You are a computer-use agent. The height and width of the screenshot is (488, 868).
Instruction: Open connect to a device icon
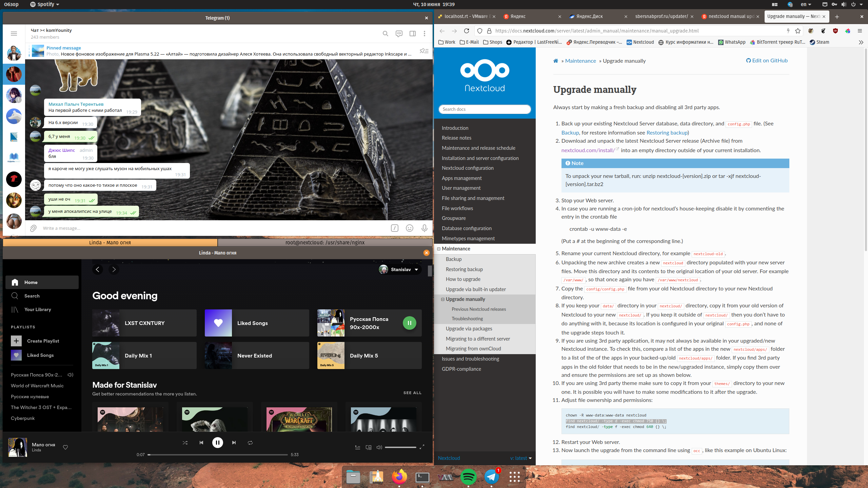369,447
